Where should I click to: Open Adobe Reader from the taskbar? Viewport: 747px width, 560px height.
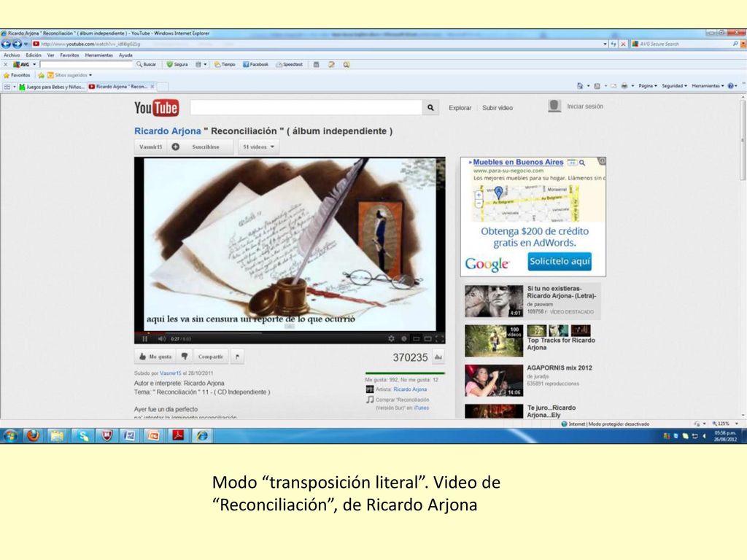click(x=178, y=435)
